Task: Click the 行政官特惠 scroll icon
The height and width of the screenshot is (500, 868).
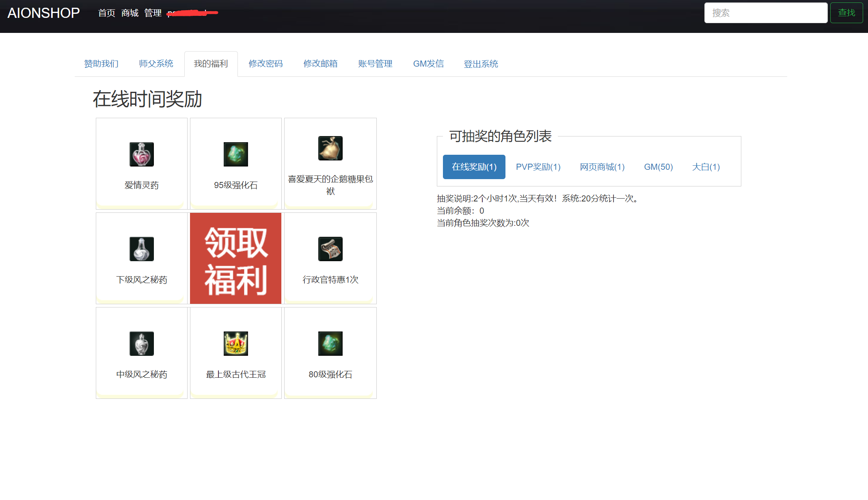Action: click(330, 249)
